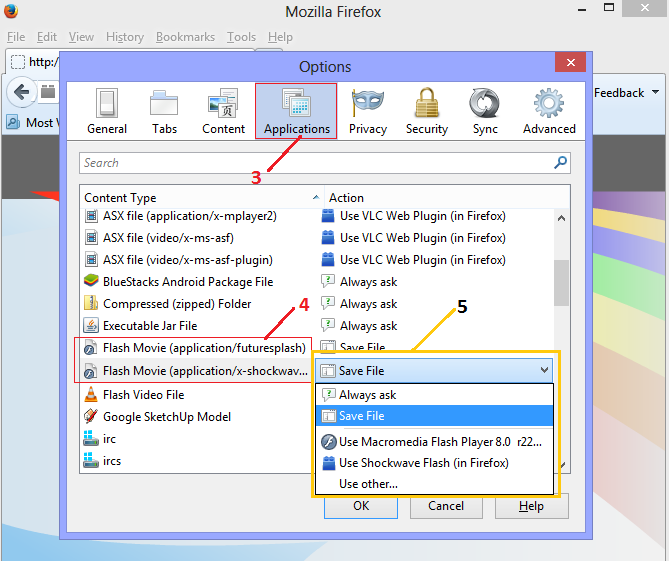Choose Use Shockwave Flash (in Firefox) option
The width and height of the screenshot is (669, 561).
(434, 463)
